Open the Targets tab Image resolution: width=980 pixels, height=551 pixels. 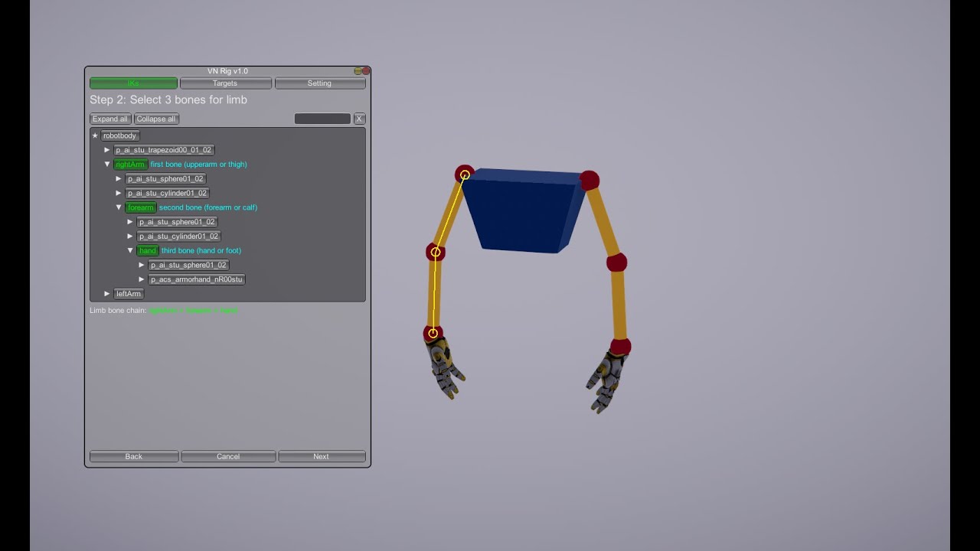(x=225, y=83)
